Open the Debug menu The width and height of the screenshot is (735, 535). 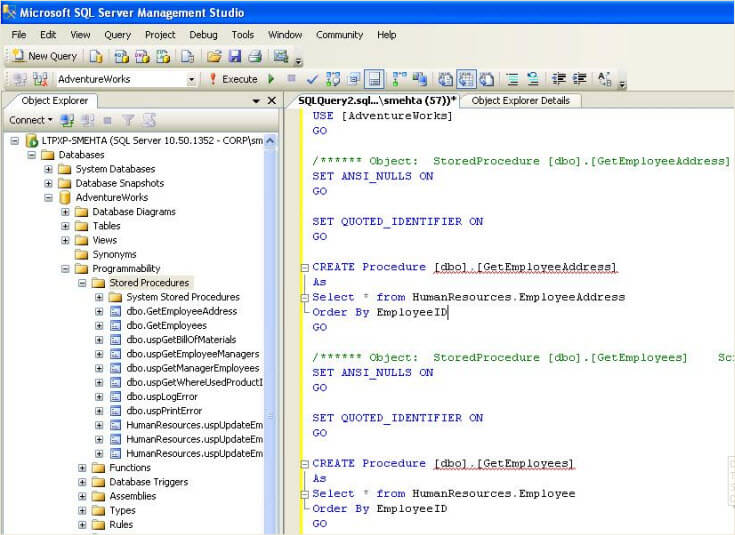203,35
